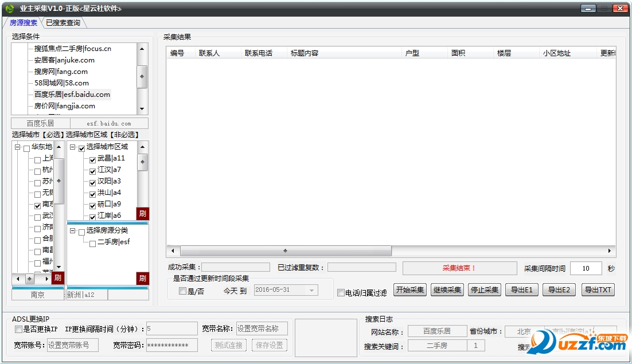The width and height of the screenshot is (632, 364).
Task: Click the red 刷 refresh button in 选择房源分类 panel
Action: tap(143, 278)
